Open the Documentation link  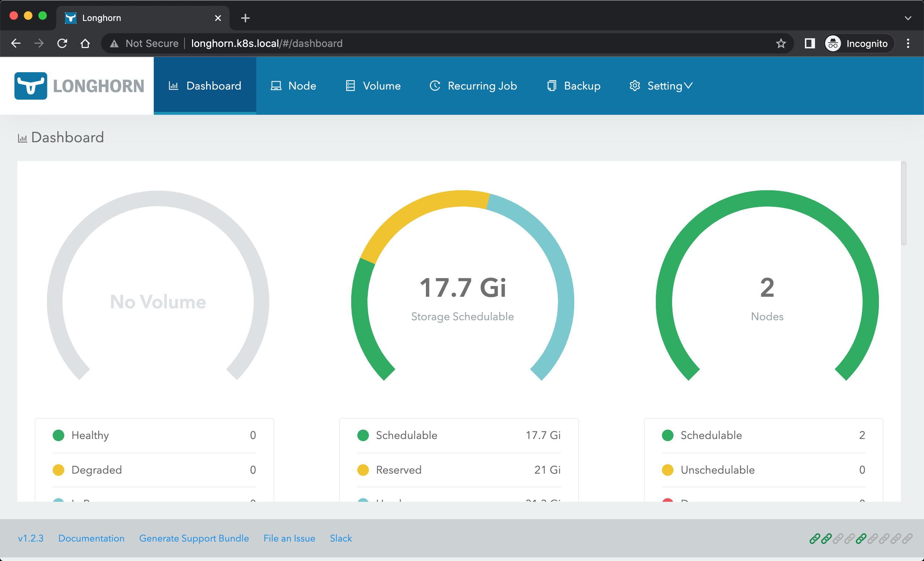[91, 539]
